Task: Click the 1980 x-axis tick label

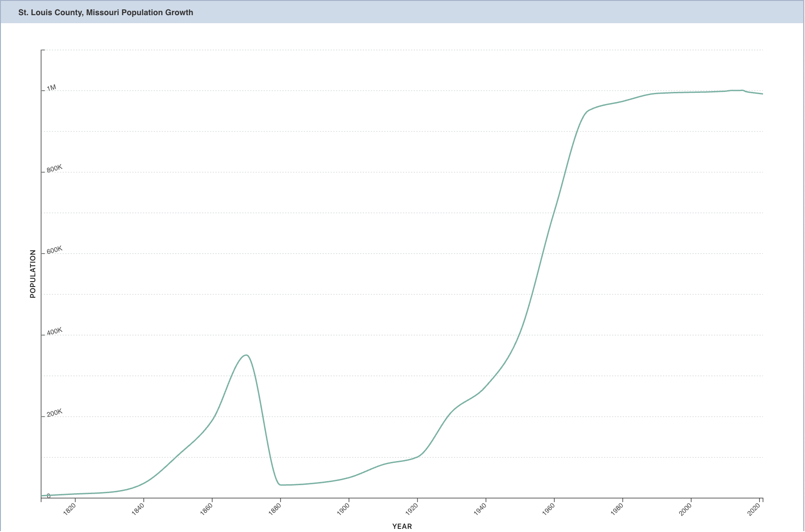Action: 617,509
